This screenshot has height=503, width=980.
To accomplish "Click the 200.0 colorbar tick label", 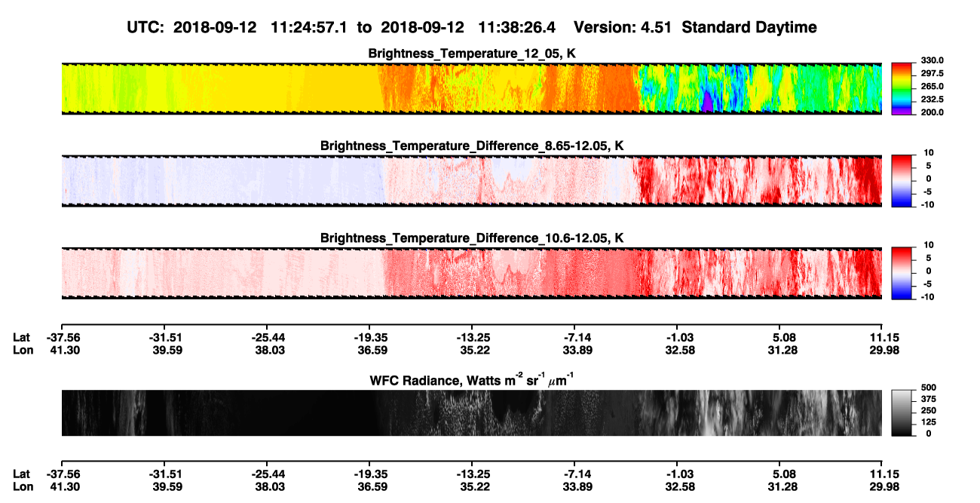I will 933,112.
